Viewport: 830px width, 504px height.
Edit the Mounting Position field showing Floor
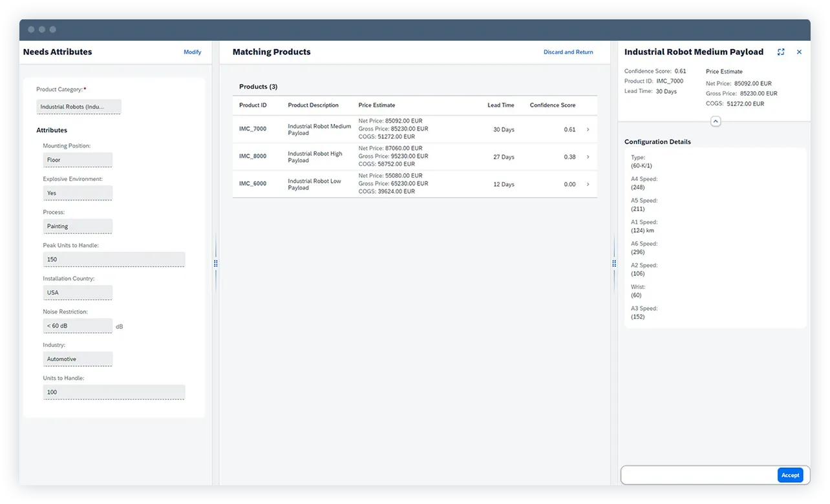click(x=78, y=160)
